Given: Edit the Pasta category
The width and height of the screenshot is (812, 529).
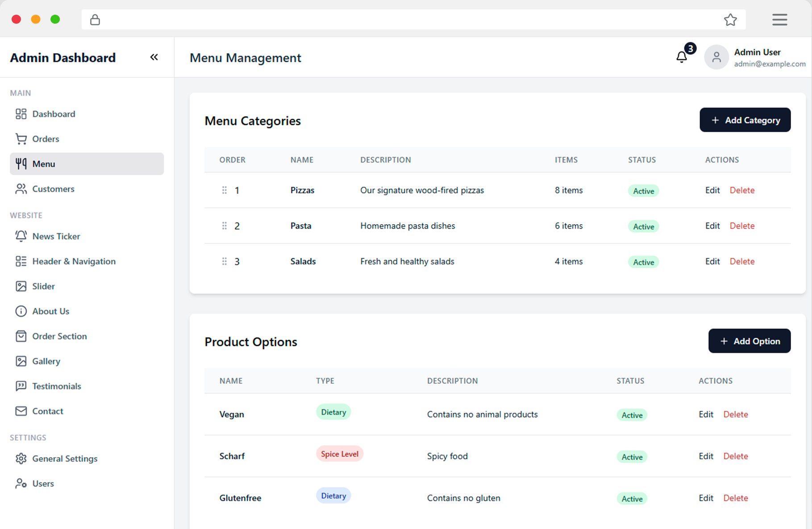Looking at the screenshot, I should point(712,226).
